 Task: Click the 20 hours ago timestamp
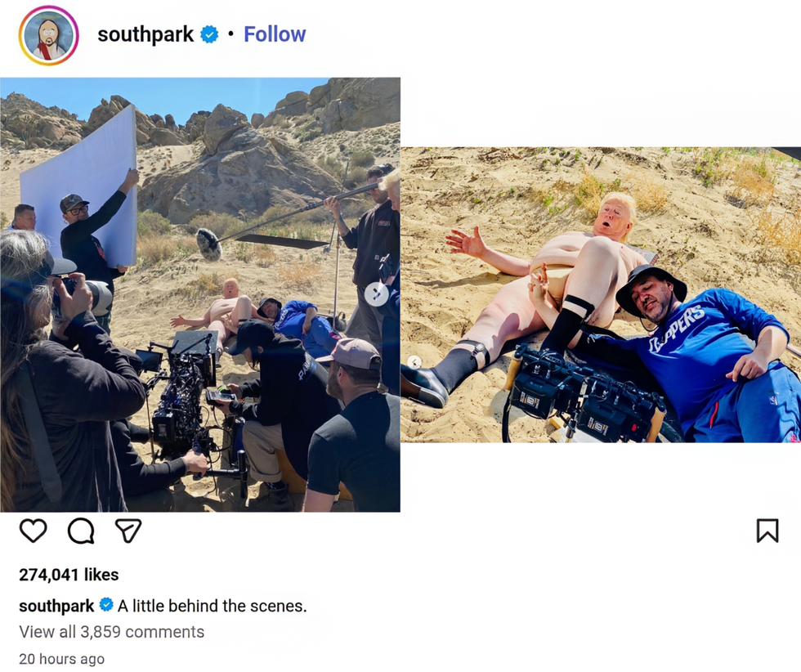point(61,659)
